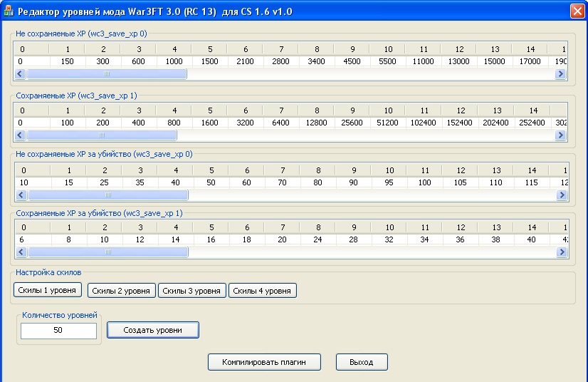Screen dimensions: 588x382
Task: Select cell with value 11000 in non-saved XP
Action: click(x=424, y=61)
